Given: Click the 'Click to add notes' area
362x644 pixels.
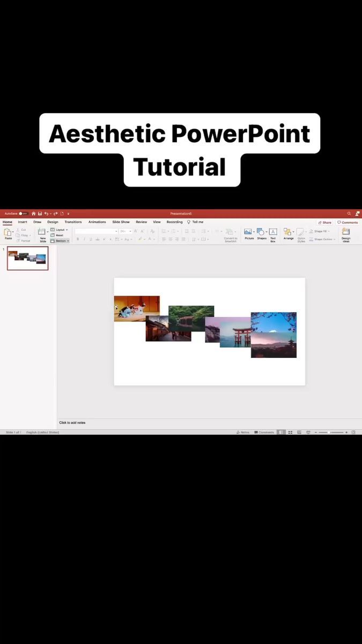Looking at the screenshot, I should (72, 422).
